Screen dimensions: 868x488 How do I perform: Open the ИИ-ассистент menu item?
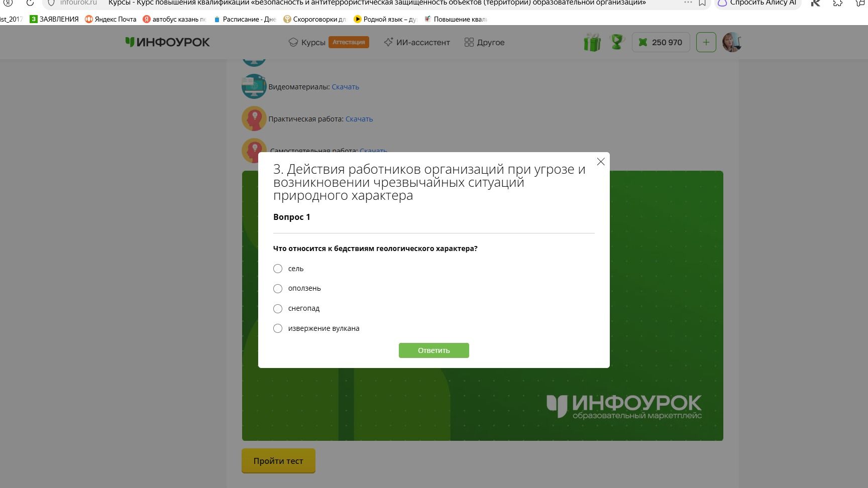(x=417, y=42)
